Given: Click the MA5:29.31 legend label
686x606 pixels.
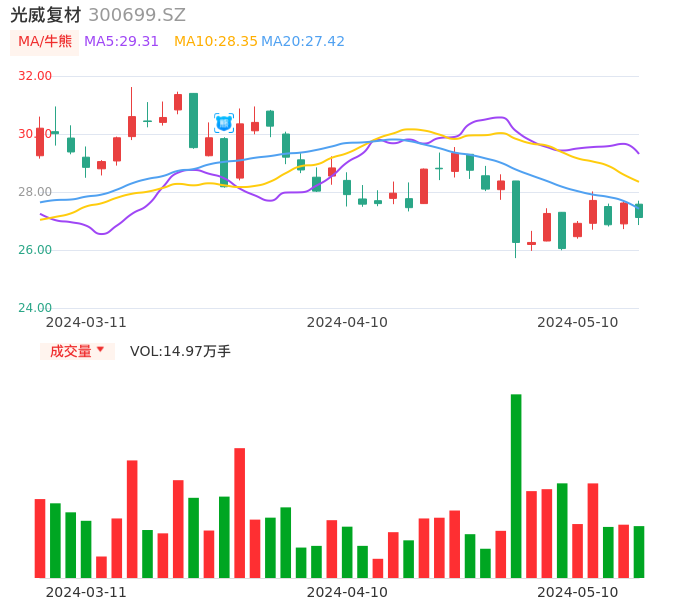Looking at the screenshot, I should pyautogui.click(x=121, y=42).
